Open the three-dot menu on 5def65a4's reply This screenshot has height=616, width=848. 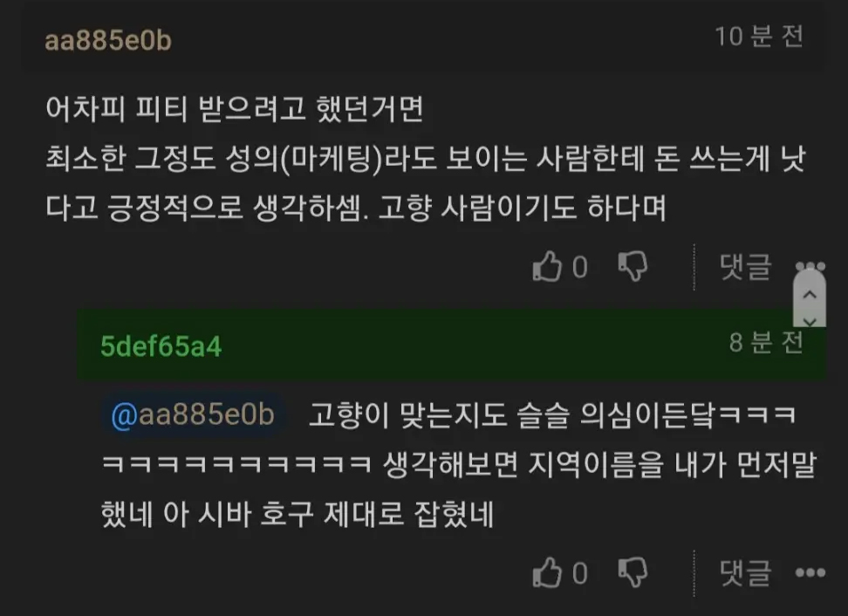810,572
